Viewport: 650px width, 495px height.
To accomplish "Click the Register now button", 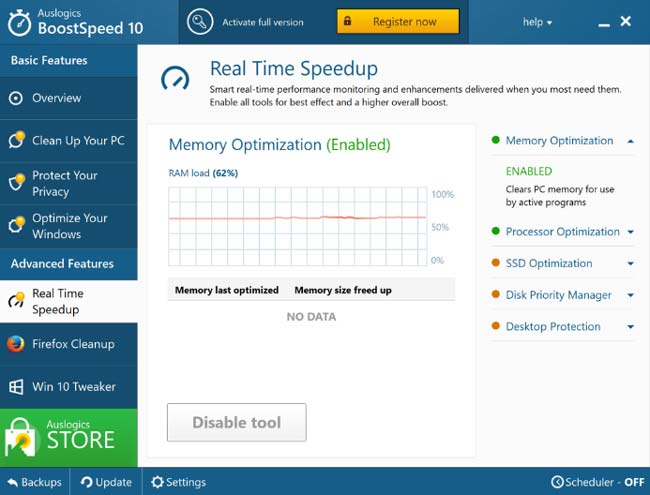I will tap(398, 21).
